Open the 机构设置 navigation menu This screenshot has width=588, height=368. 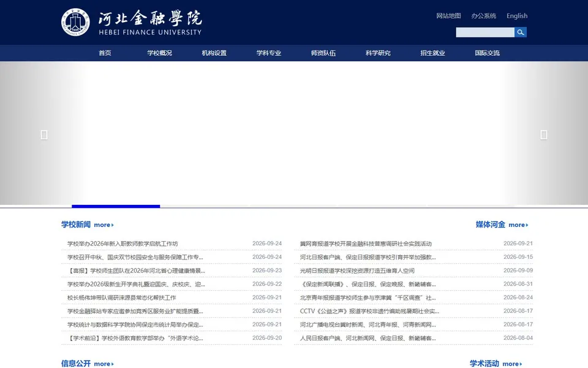(x=214, y=53)
